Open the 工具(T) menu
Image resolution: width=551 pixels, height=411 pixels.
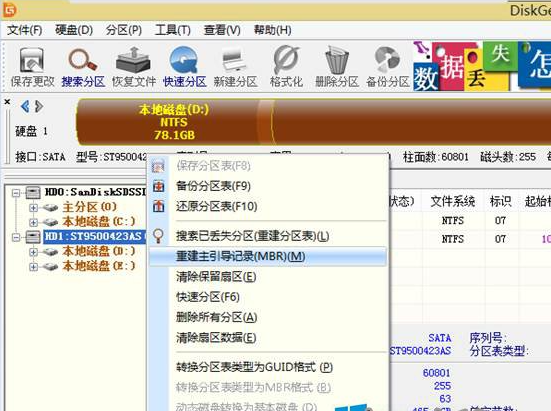point(173,30)
